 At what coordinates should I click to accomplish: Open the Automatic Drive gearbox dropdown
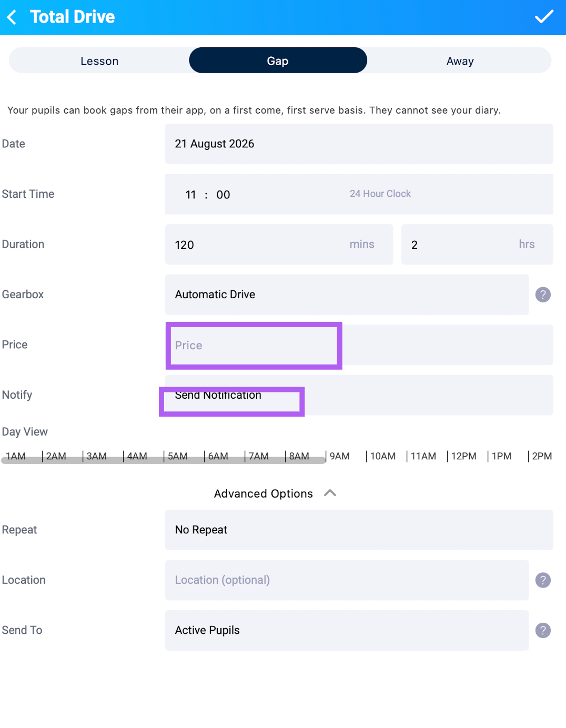coord(347,295)
